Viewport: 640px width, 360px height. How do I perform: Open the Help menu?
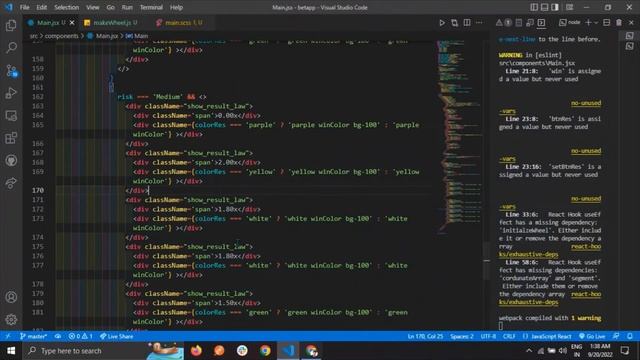[x=176, y=7]
